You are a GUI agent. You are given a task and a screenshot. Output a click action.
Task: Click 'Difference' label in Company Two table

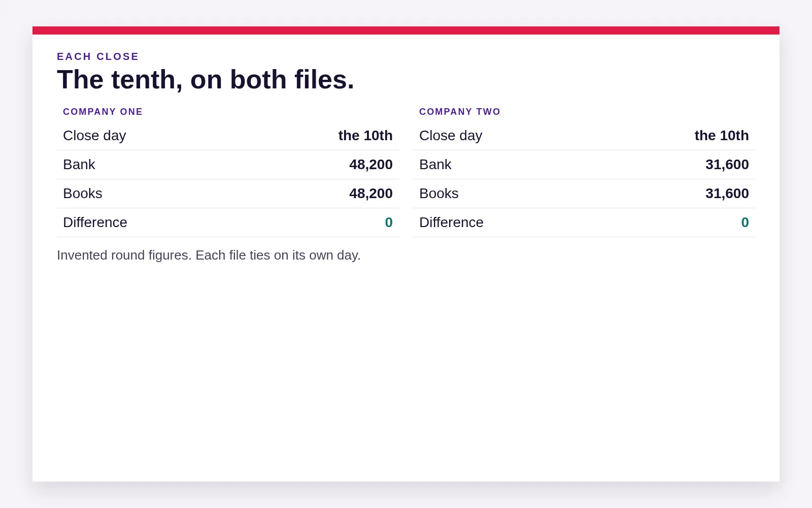coord(451,223)
